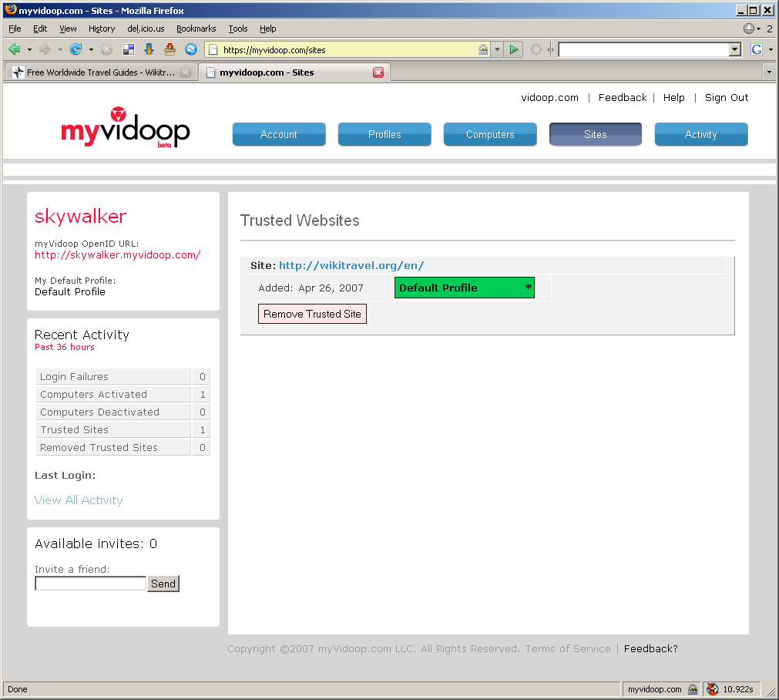
Task: Open the Default Profile green dropdown
Action: [464, 288]
